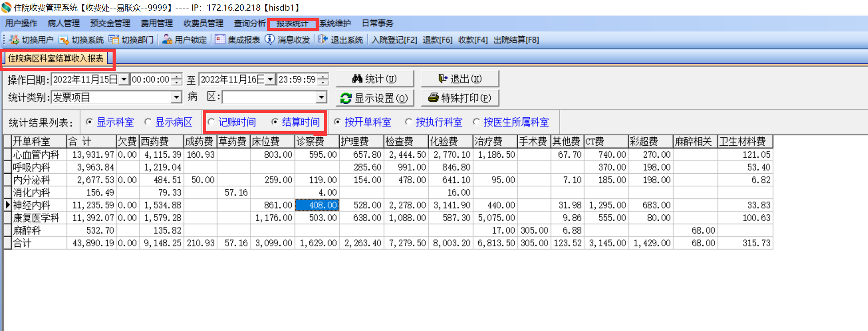Open the 系统维护 menu
The height and width of the screenshot is (331, 868).
pyautogui.click(x=335, y=23)
